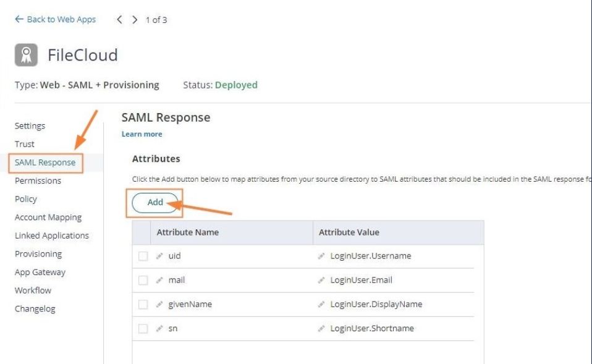Edit the LoginUser.Email value pencil icon
This screenshot has width=592, height=364.
321,280
